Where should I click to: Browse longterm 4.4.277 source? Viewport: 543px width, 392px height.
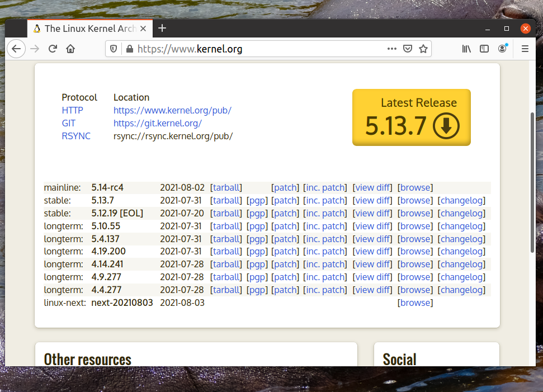[415, 290]
